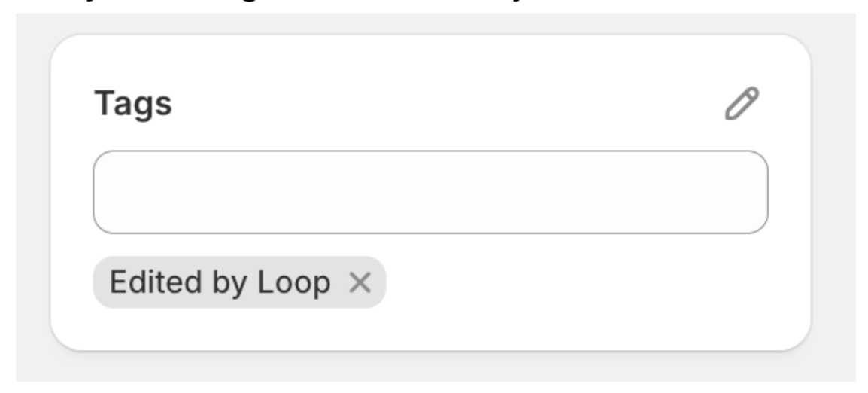Edit tags using the pencil button
This screenshot has height=393, width=868.
742,104
